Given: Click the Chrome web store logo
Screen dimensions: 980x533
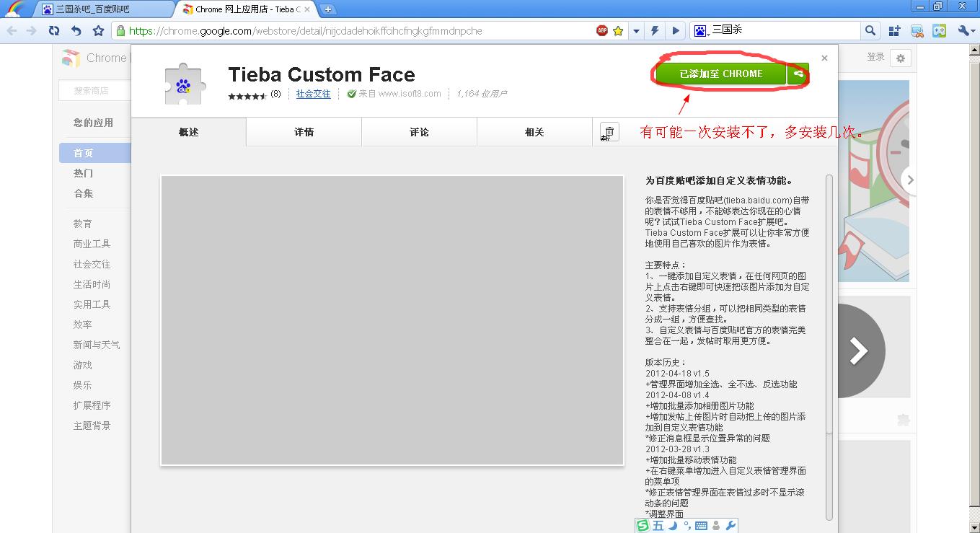Looking at the screenshot, I should (71, 58).
